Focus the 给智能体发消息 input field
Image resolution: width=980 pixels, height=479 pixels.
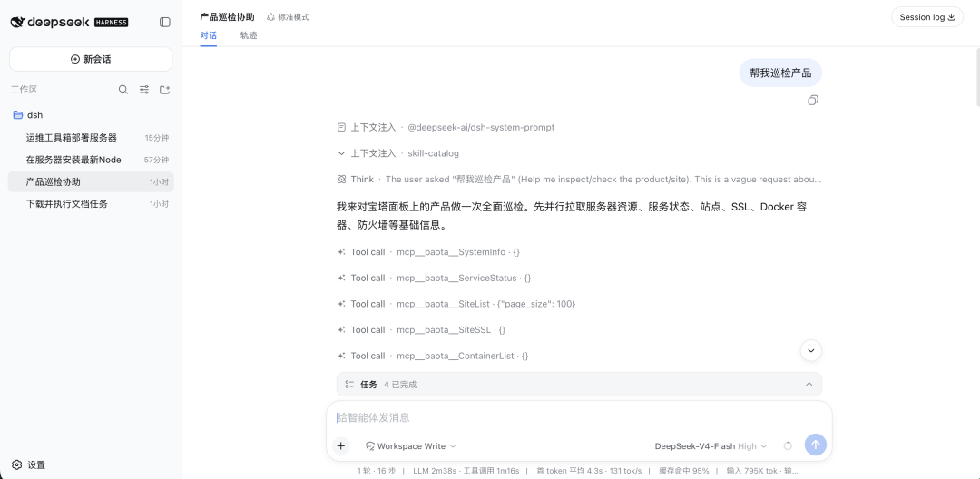[579, 418]
